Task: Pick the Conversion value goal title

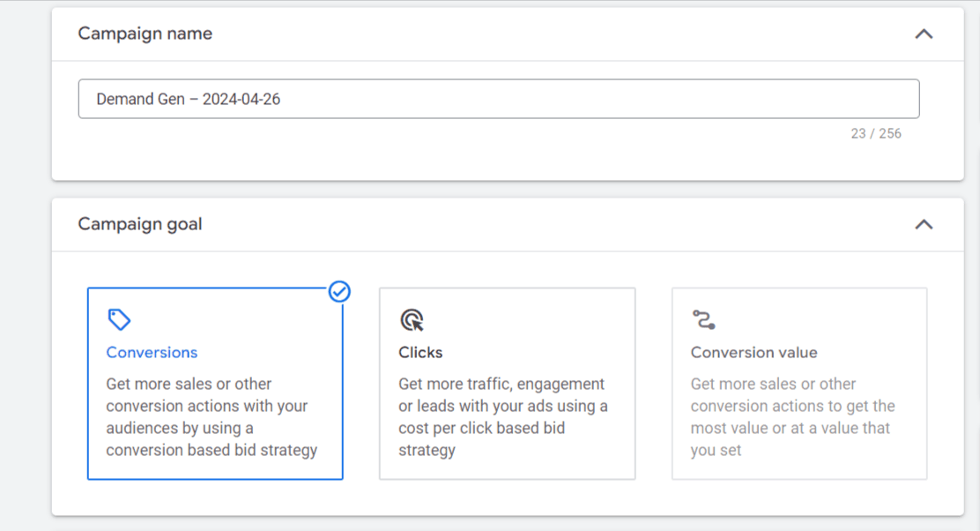Action: pos(754,353)
